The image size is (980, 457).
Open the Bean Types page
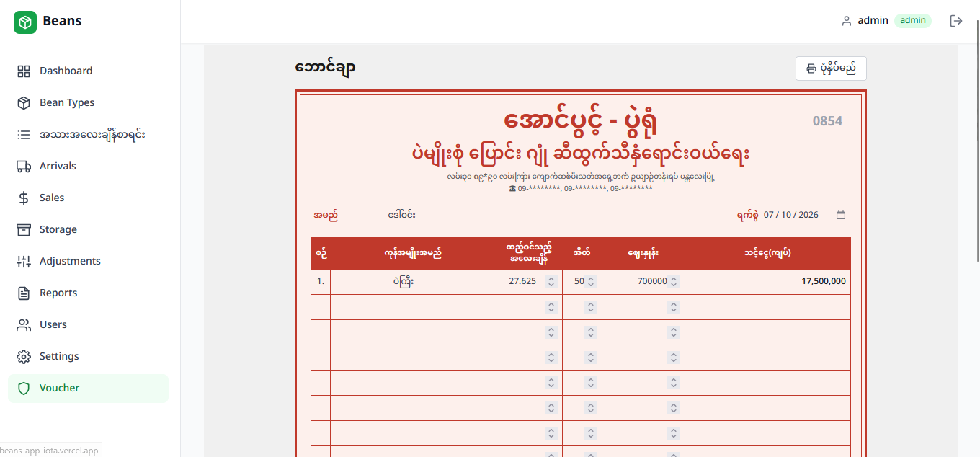coord(88,102)
